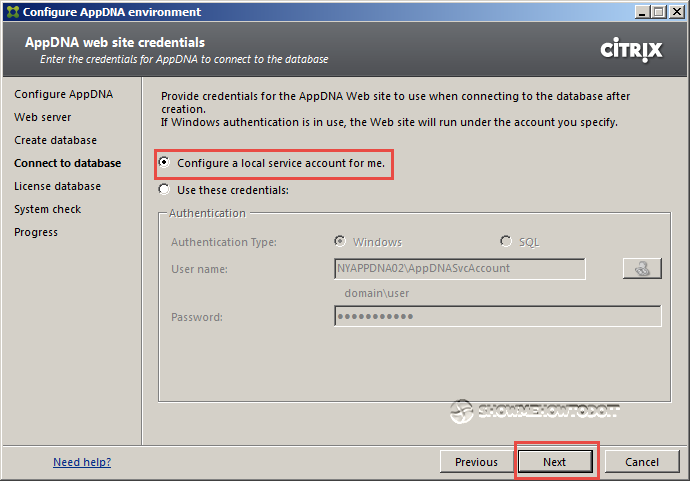This screenshot has height=481, width=690.
Task: Open the Progress step
Action: 36,232
